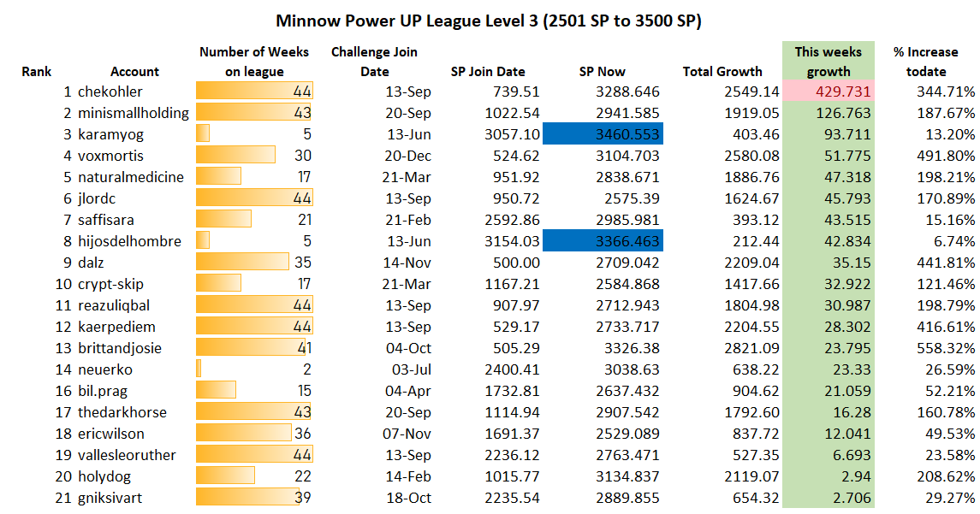Click the join date 03-Jul
Viewport: 980px width, 514px height.
pos(411,369)
